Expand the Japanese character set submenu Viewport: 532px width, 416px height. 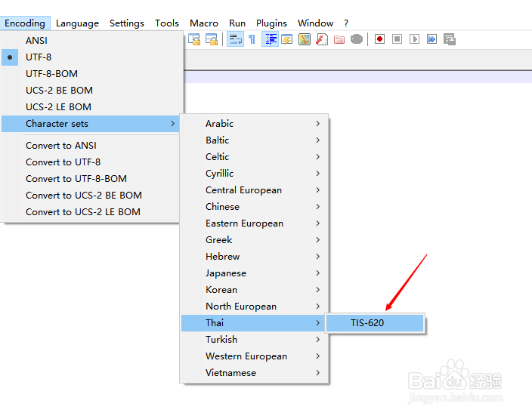pyautogui.click(x=254, y=273)
